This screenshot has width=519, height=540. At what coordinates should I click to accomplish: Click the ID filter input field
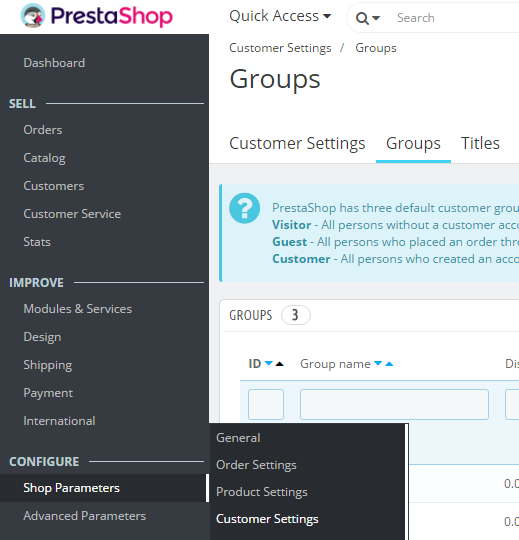(x=266, y=404)
